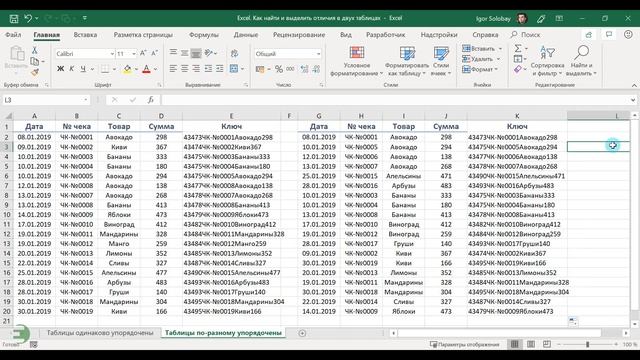Switch to Page Layout view icon
This screenshot has width=640, height=360.
(531, 344)
